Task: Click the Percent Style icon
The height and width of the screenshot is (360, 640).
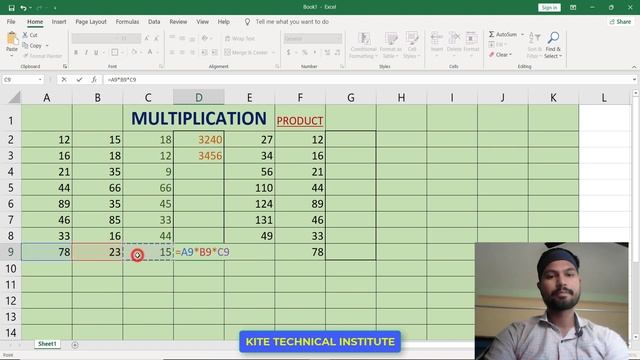Action: 304,52
